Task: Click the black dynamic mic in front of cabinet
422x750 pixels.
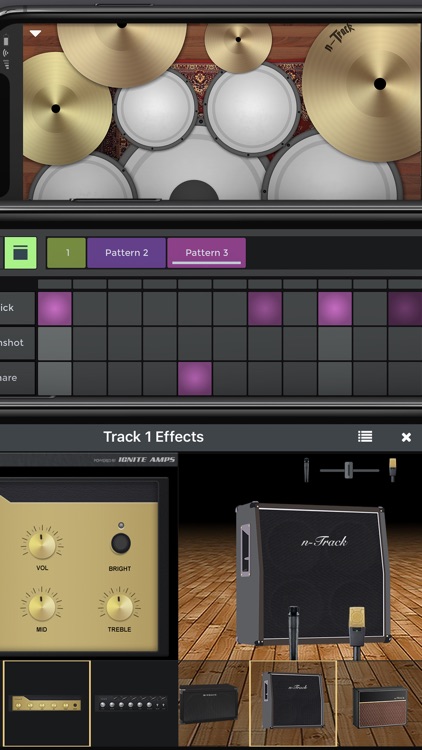Action: (x=293, y=631)
